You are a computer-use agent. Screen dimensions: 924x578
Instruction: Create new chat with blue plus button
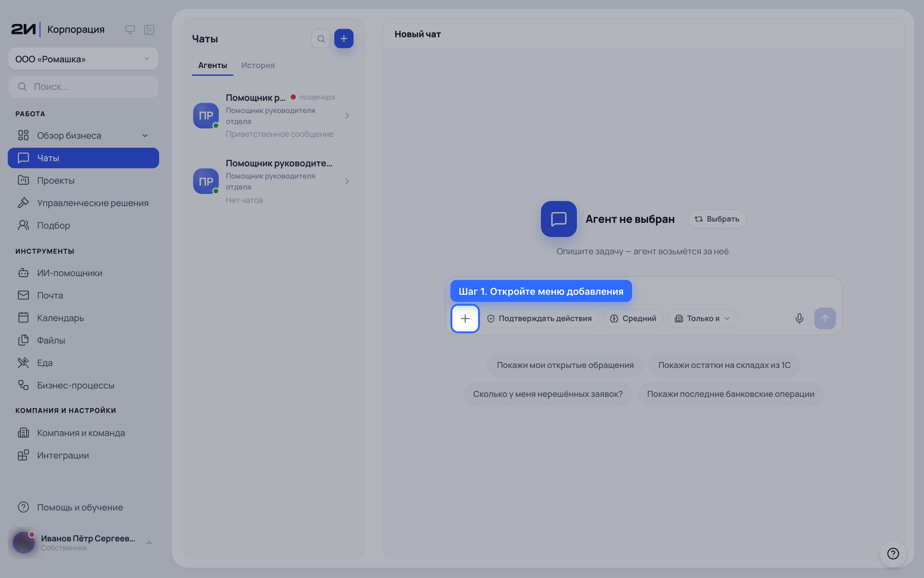click(x=344, y=39)
